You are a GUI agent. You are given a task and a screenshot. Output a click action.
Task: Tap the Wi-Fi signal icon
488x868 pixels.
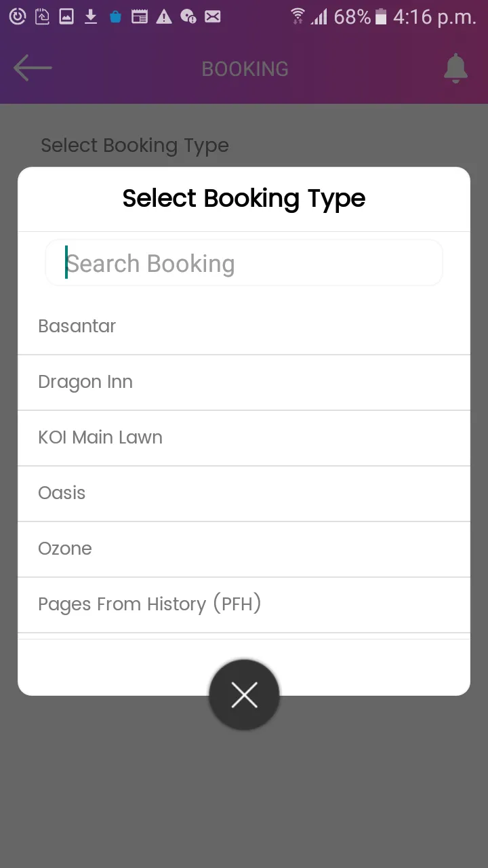tap(298, 16)
